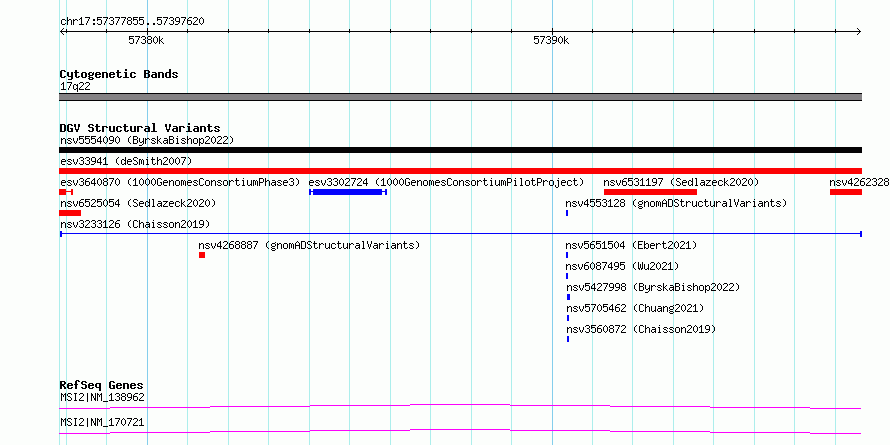Click the 57380k ruler tick label

146,40
